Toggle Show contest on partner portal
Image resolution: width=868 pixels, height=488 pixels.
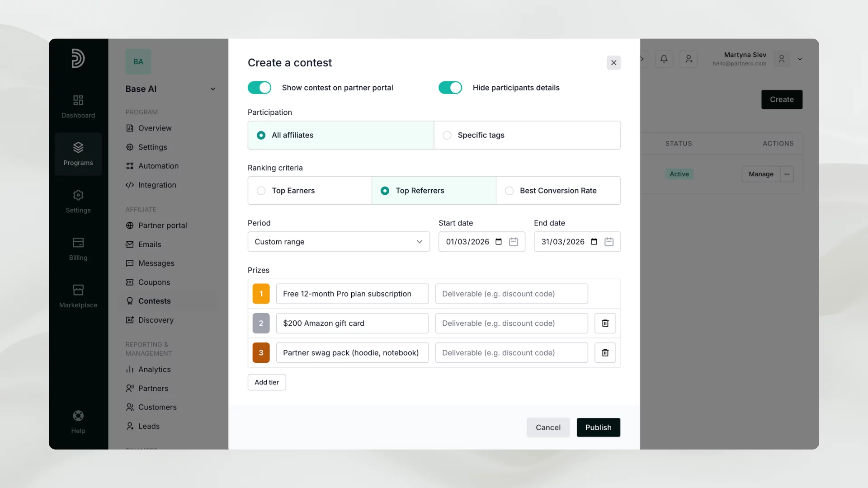(x=259, y=88)
